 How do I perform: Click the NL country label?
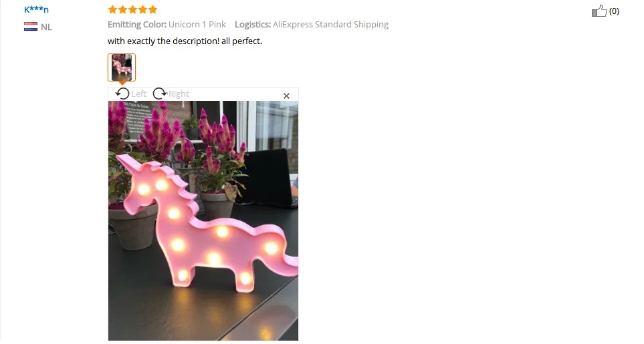pyautogui.click(x=46, y=27)
